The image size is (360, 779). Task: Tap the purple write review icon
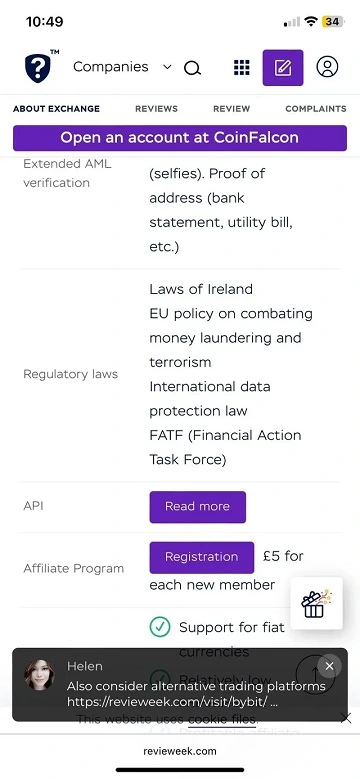pyautogui.click(x=283, y=68)
